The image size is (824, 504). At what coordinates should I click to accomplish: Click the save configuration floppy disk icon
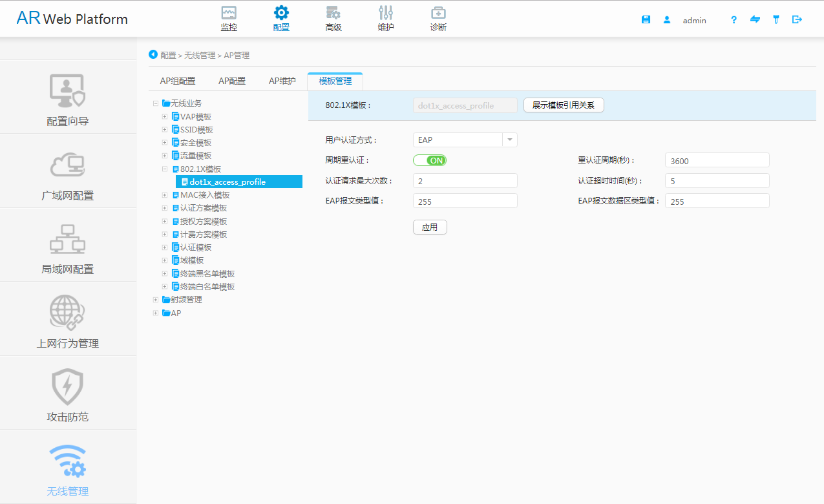click(646, 19)
